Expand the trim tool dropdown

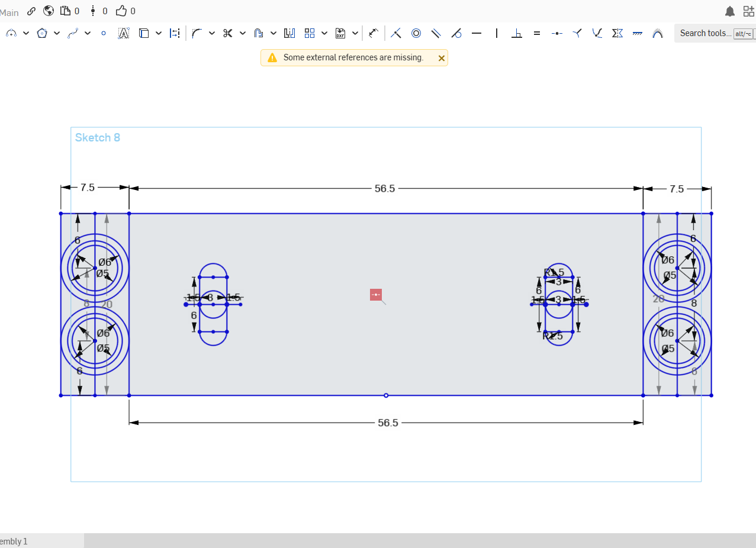[x=243, y=33]
